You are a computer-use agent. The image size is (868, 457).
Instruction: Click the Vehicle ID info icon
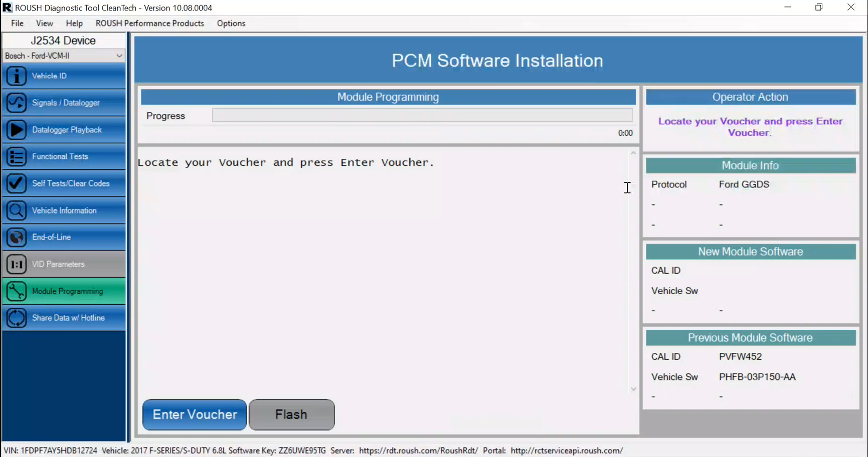click(16, 76)
